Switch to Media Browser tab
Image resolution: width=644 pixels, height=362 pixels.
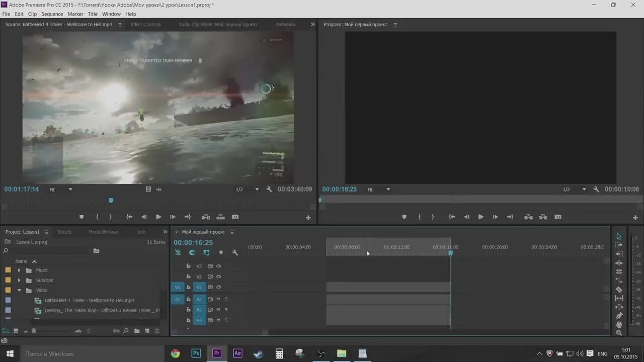[x=104, y=232]
